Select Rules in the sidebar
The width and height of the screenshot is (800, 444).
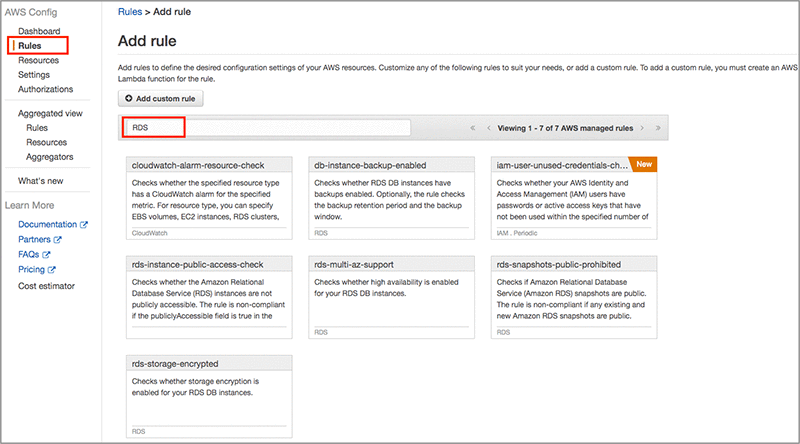(30, 45)
